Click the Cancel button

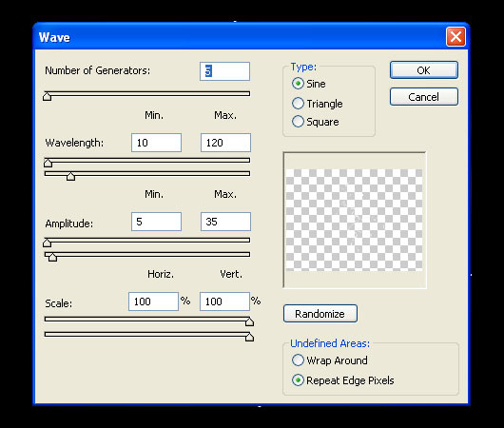click(x=424, y=97)
